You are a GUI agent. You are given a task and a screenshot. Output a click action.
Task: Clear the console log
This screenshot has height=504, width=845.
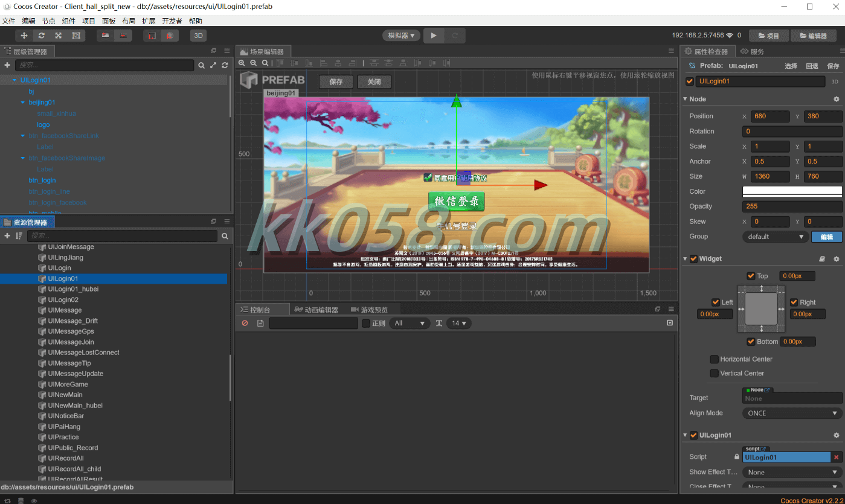(x=245, y=324)
